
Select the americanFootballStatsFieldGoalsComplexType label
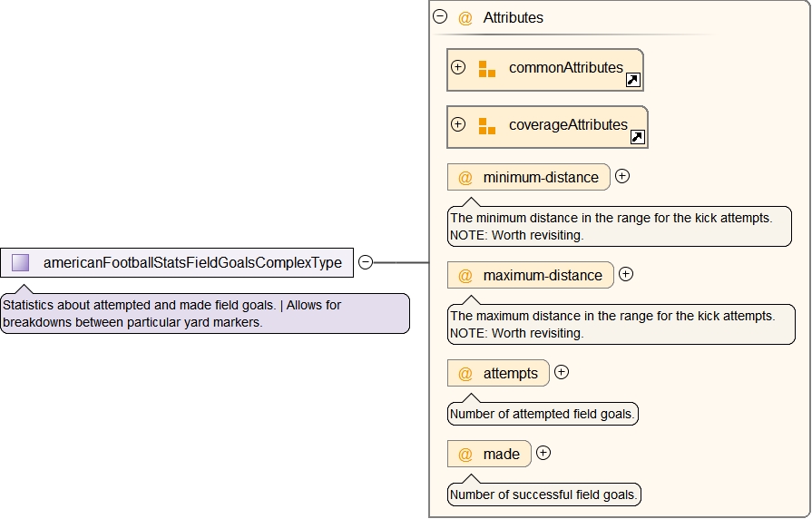click(x=192, y=263)
